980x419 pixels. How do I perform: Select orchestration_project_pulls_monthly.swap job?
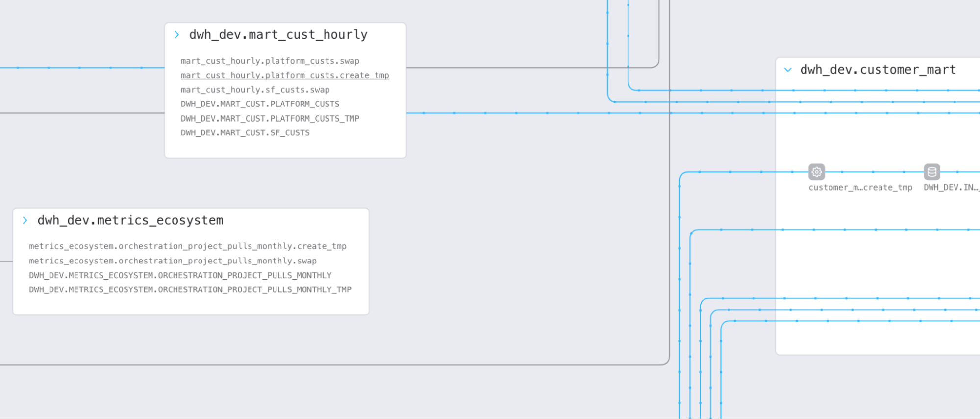pos(173,261)
